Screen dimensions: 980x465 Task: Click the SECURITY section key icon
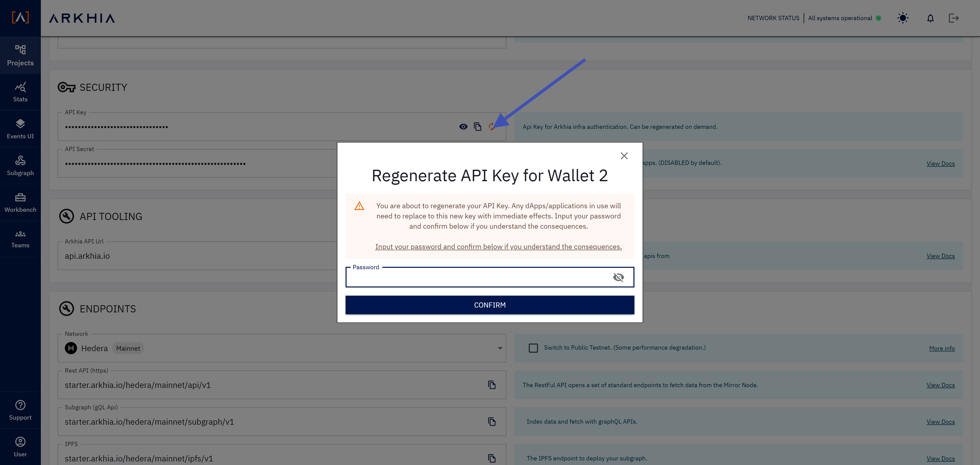(x=66, y=88)
